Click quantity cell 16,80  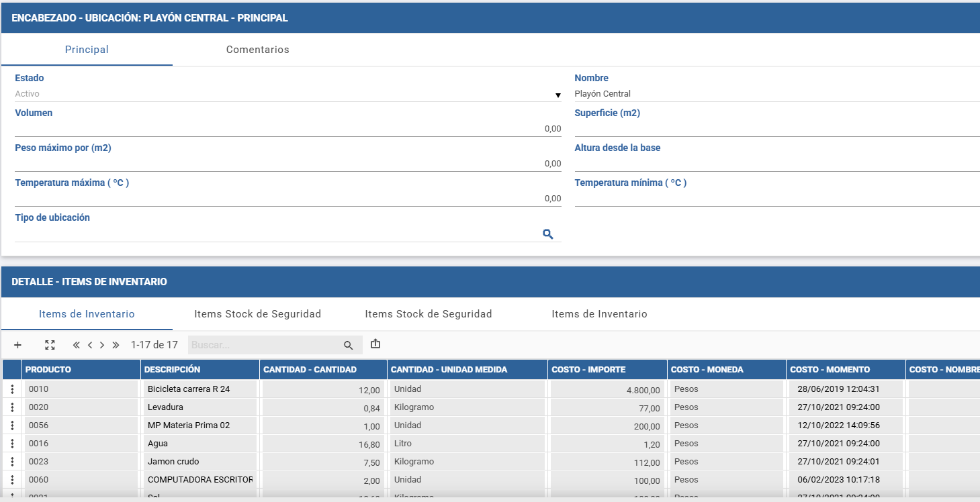point(323,444)
